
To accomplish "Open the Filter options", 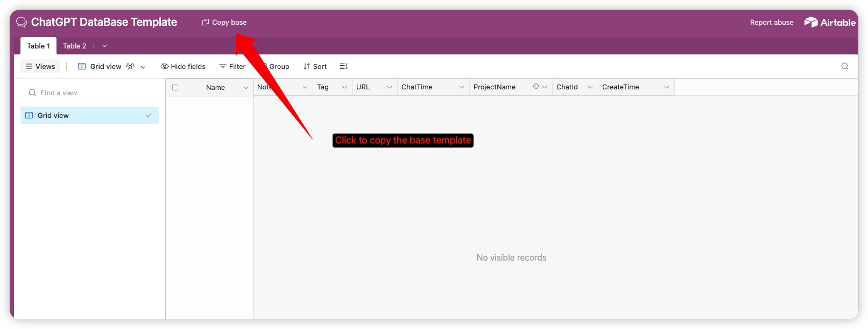I will pos(232,66).
